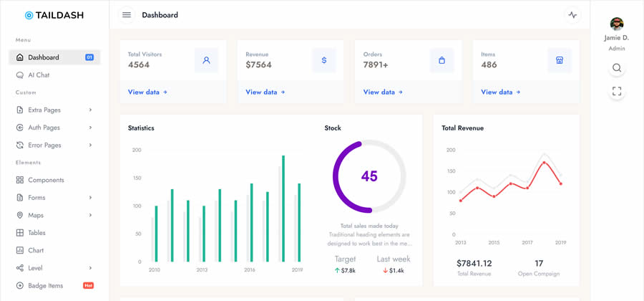Viewport: 644px width, 301px height.
Task: Click the red Hot badge
Action: (88, 285)
